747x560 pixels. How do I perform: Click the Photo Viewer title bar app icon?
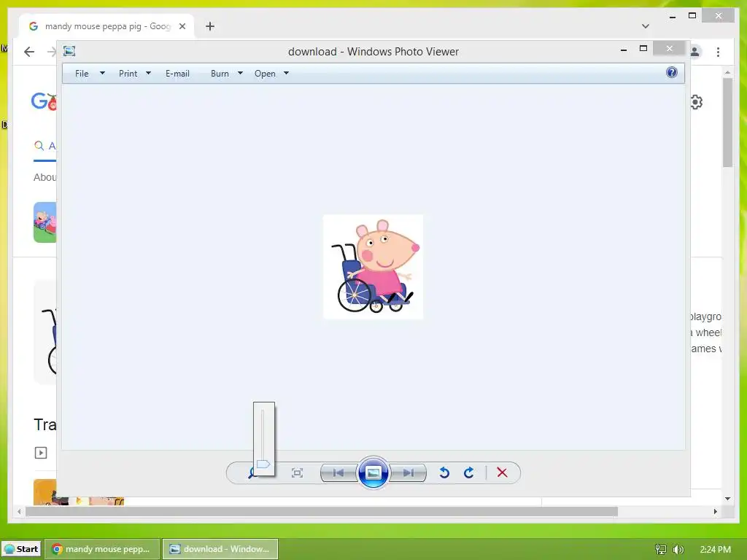point(69,51)
